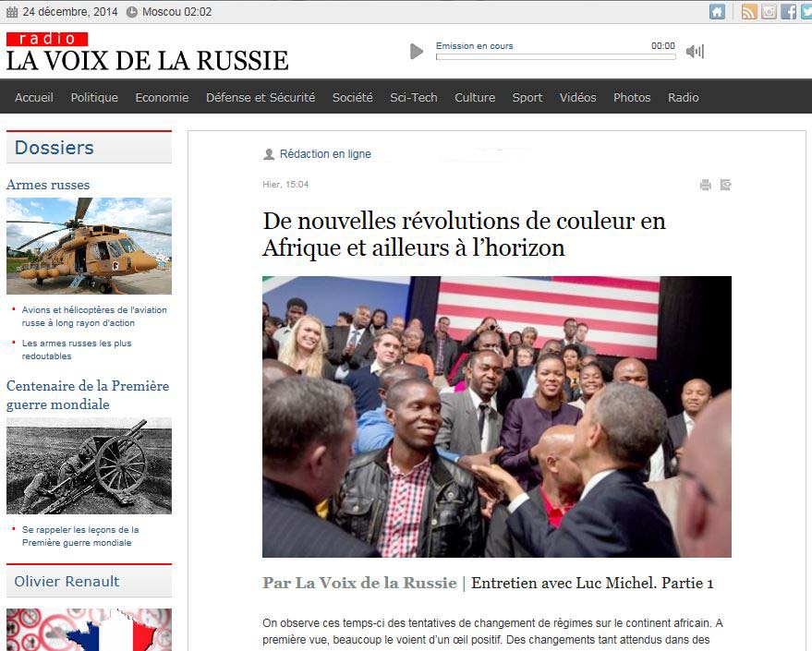Open the Sci-Tech section
The image size is (812, 651).
[x=414, y=97]
